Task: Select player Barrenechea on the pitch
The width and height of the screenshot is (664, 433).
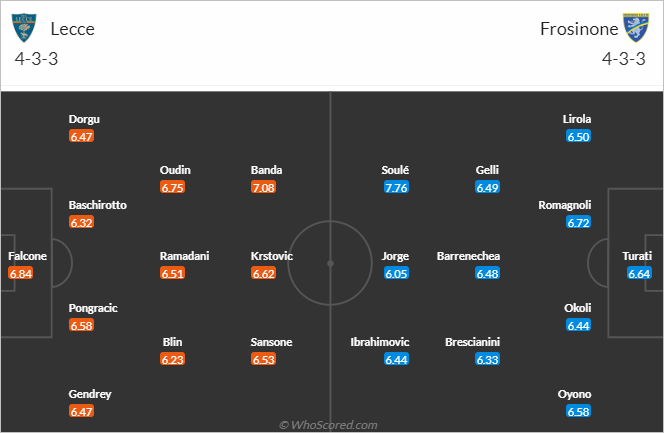Action: pos(468,256)
